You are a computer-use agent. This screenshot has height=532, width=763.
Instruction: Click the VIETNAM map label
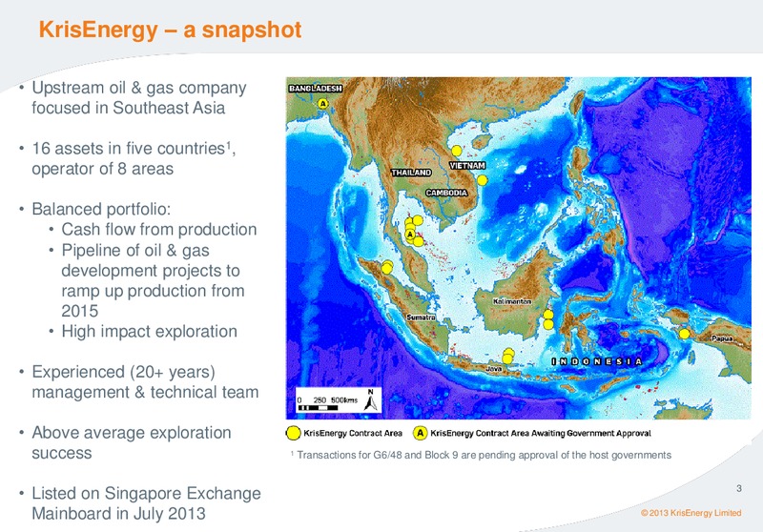[467, 166]
